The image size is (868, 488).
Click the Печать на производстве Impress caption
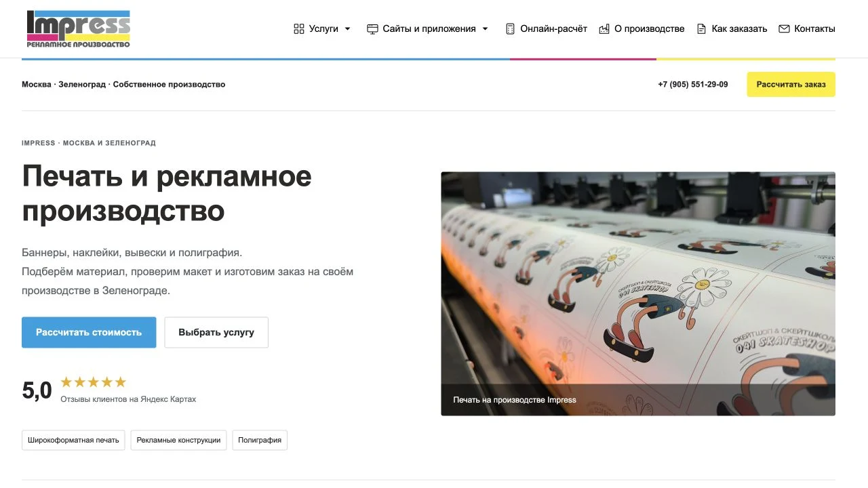click(515, 400)
